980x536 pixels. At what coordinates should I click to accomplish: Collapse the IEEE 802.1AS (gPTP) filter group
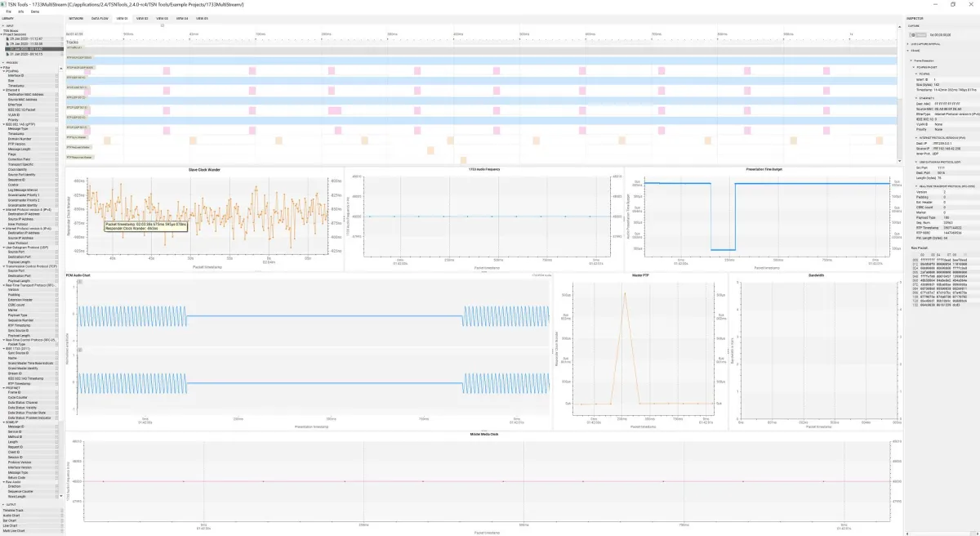tap(5, 123)
